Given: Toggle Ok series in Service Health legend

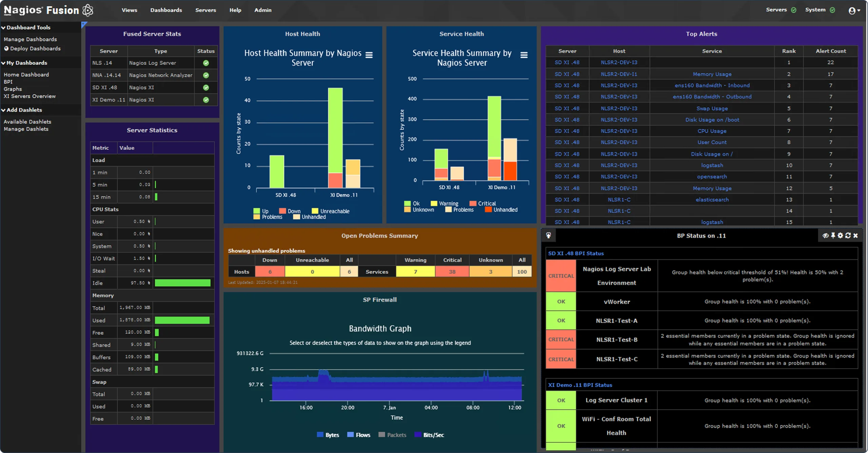Looking at the screenshot, I should 412,204.
